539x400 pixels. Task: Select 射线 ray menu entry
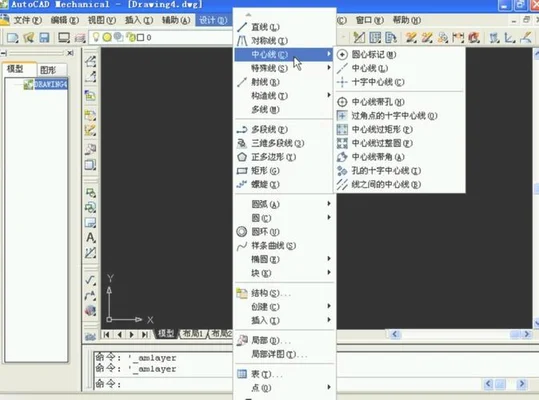[x=284, y=82]
